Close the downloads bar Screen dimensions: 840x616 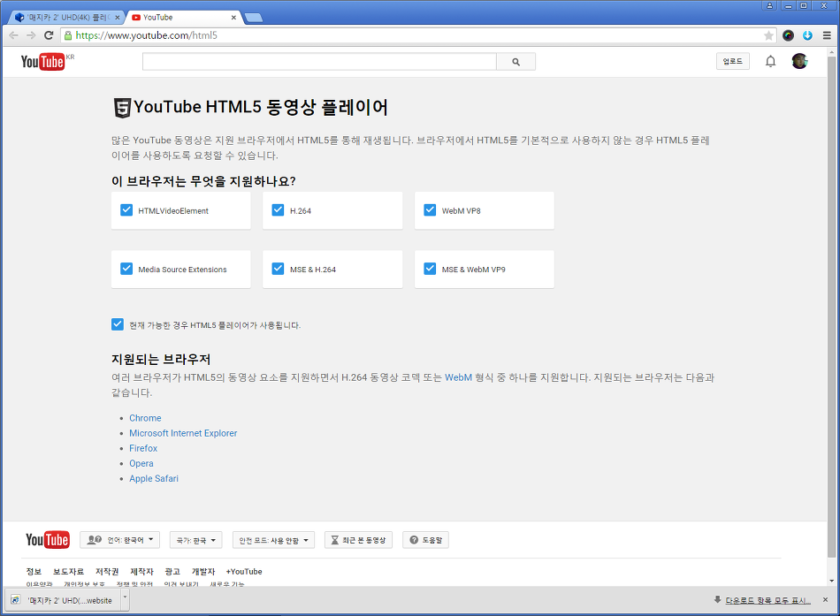825,600
